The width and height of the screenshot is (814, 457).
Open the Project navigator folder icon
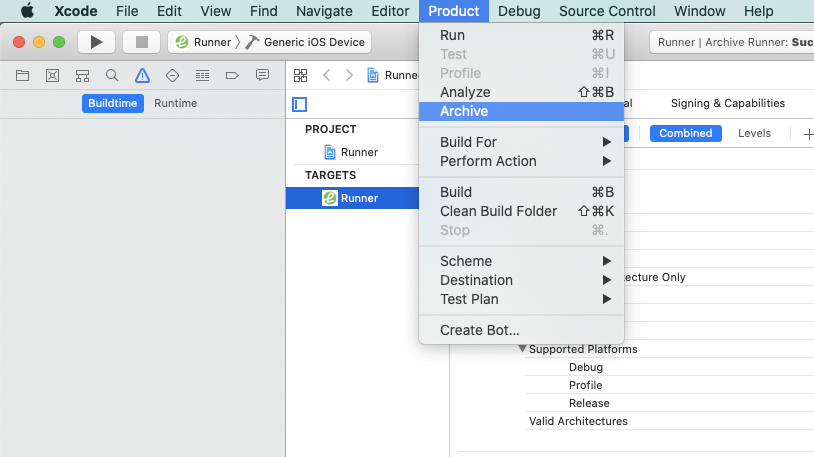pyautogui.click(x=23, y=75)
